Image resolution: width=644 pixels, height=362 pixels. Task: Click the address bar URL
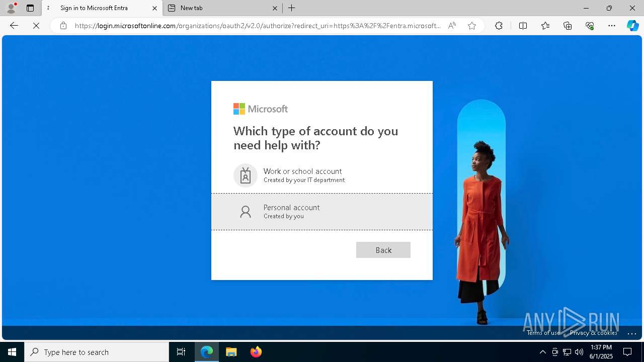(258, 26)
